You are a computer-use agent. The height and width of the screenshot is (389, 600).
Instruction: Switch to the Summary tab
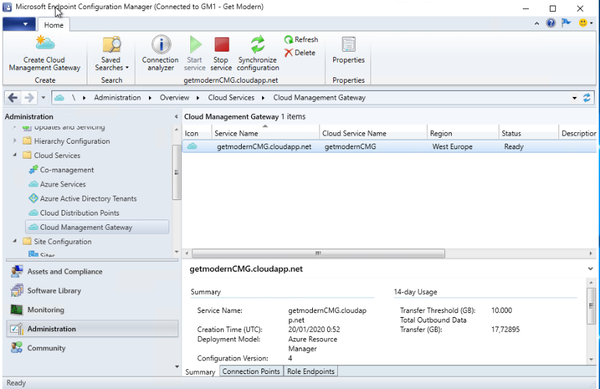tap(200, 372)
